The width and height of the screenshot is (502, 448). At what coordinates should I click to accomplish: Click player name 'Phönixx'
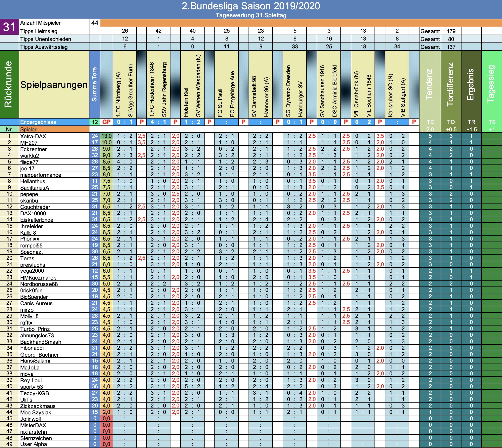[x=30, y=239]
